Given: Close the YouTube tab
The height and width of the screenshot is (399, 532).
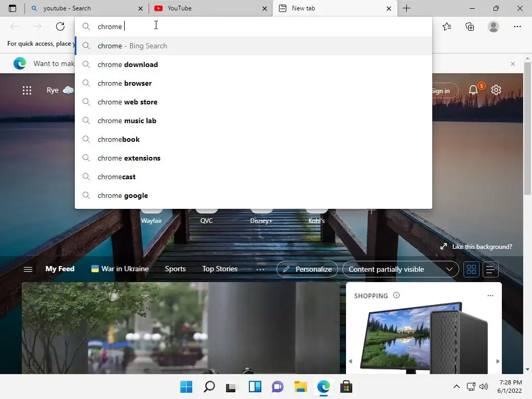Looking at the screenshot, I should tap(264, 8).
